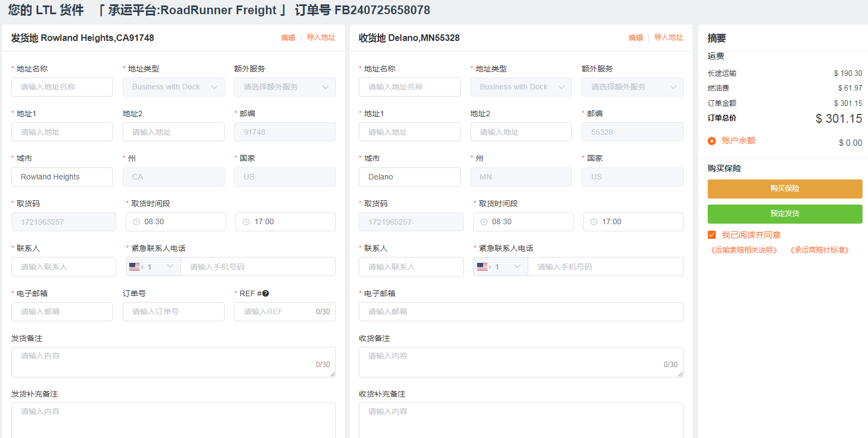Open origin 额外服务 dropdown
This screenshot has height=438, width=868.
285,87
